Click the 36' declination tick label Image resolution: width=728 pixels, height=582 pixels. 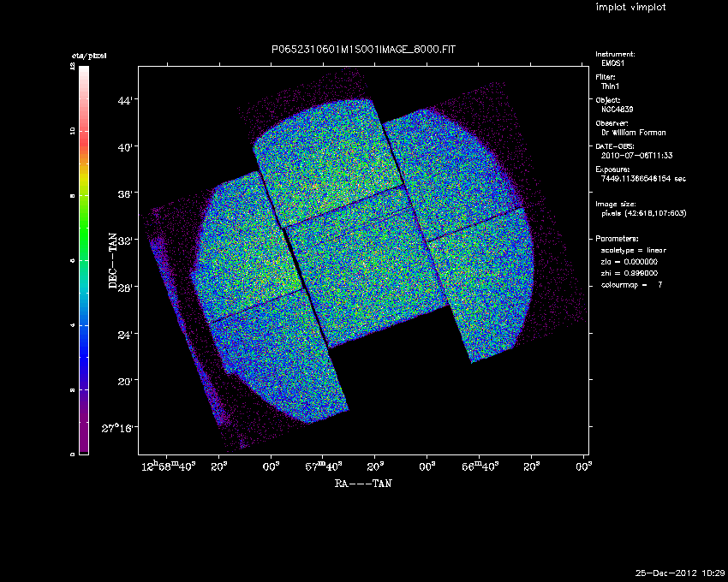(x=124, y=193)
